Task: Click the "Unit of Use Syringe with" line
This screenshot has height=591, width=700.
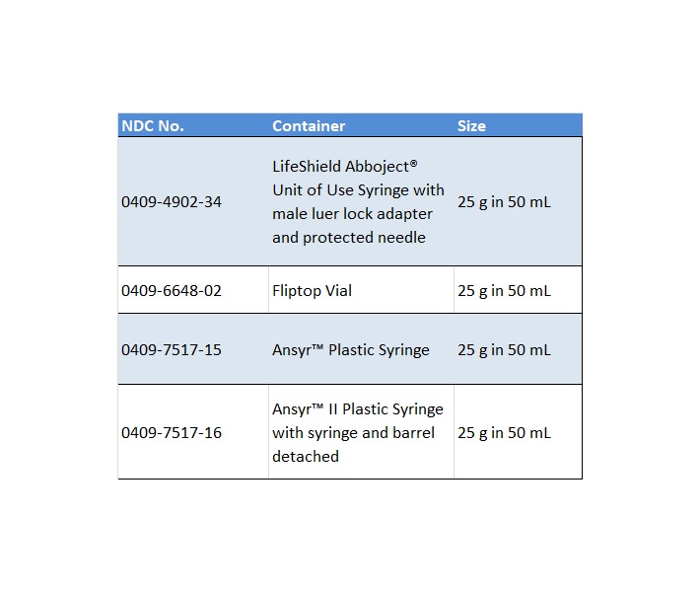Action: coord(358,190)
